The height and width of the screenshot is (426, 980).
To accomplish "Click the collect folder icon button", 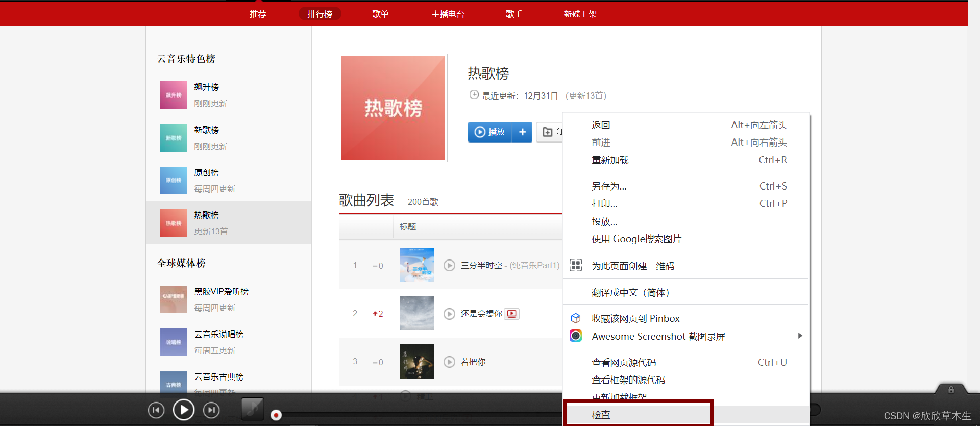I will [549, 132].
